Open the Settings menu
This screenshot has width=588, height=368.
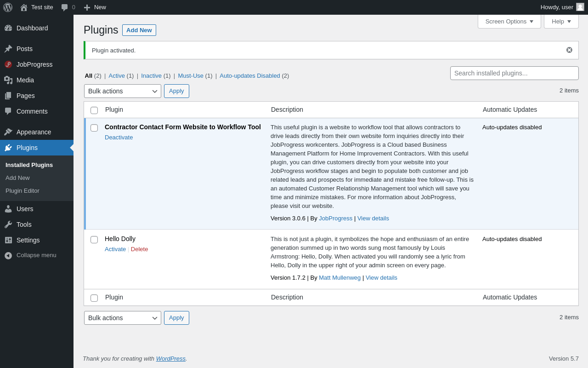tap(37, 240)
